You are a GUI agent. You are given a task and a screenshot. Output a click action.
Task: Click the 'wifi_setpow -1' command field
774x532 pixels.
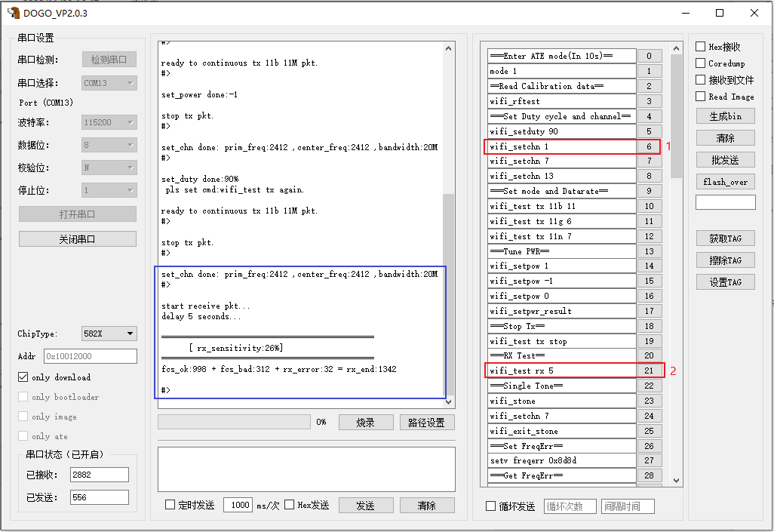(x=562, y=281)
